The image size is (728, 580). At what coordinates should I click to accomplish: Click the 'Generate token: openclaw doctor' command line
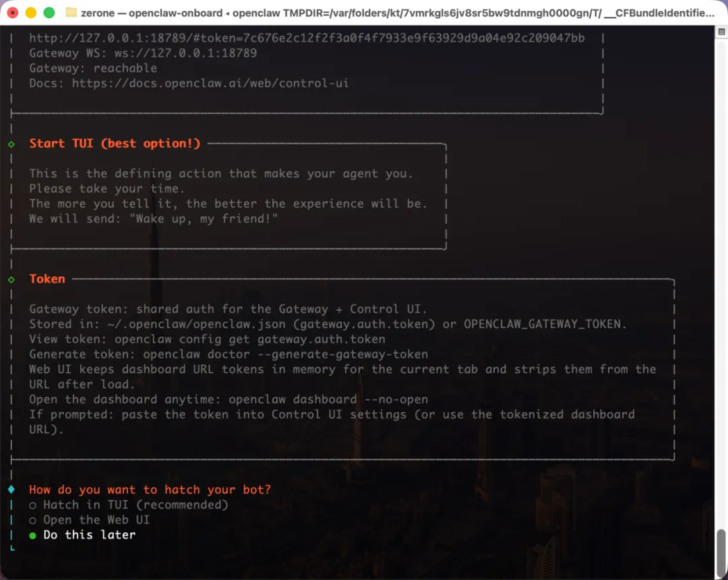click(229, 354)
